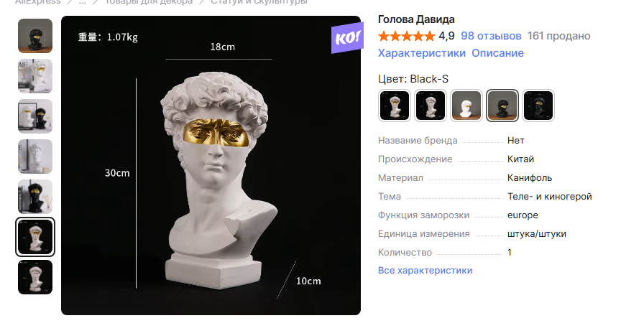Click the purple KO! badge icon
The height and width of the screenshot is (336, 644).
pyautogui.click(x=347, y=38)
